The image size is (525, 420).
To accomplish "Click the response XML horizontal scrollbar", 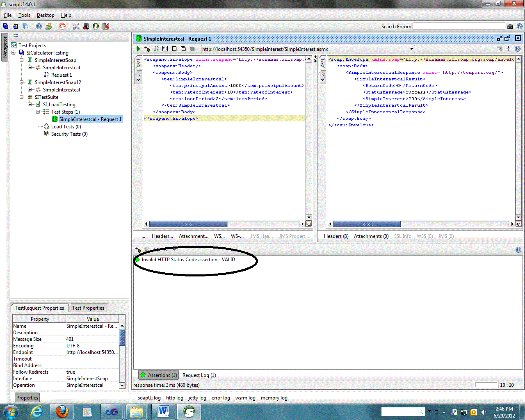I will 367,224.
